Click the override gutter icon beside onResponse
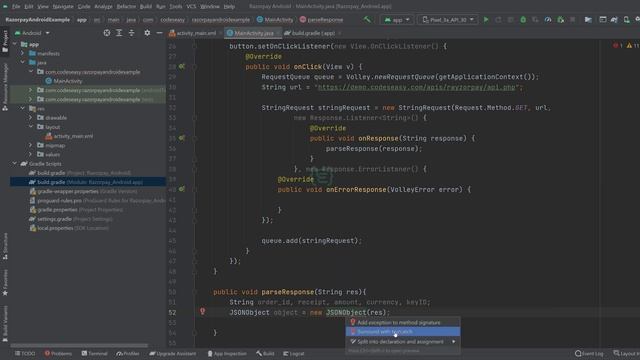 point(182,138)
